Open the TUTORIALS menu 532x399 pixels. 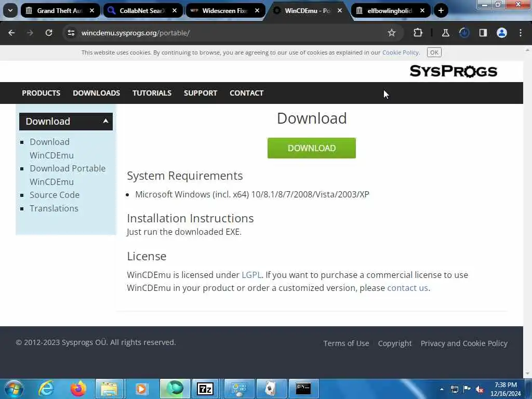click(152, 93)
